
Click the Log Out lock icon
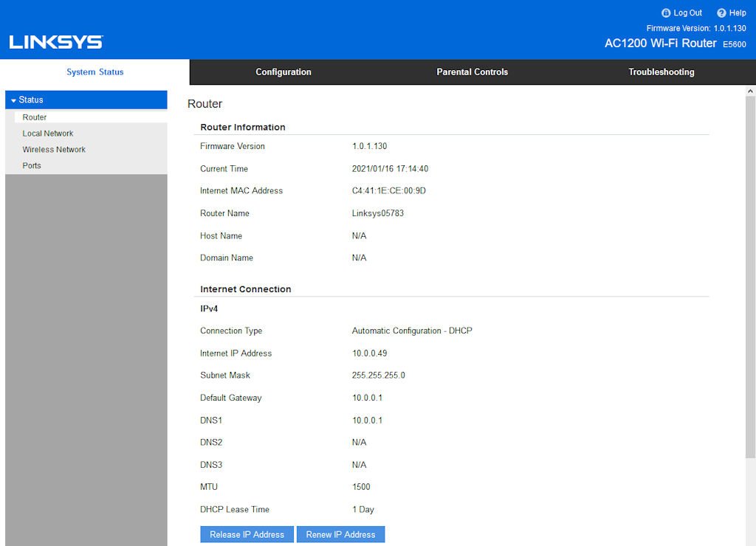coord(666,13)
